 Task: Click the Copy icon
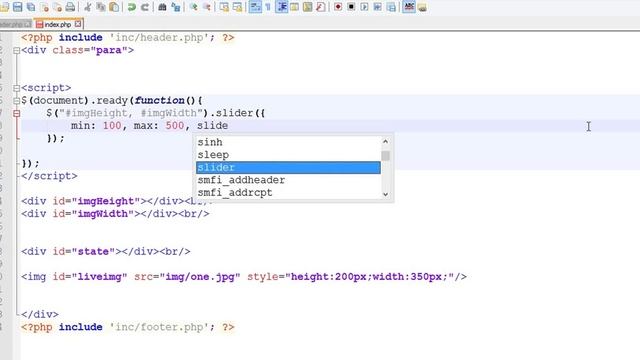click(x=101, y=7)
